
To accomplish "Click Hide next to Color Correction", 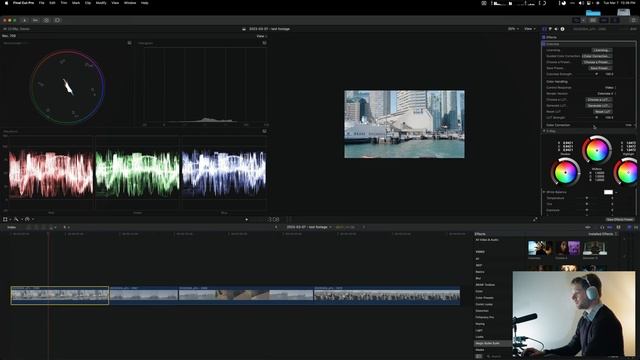I will [x=629, y=125].
